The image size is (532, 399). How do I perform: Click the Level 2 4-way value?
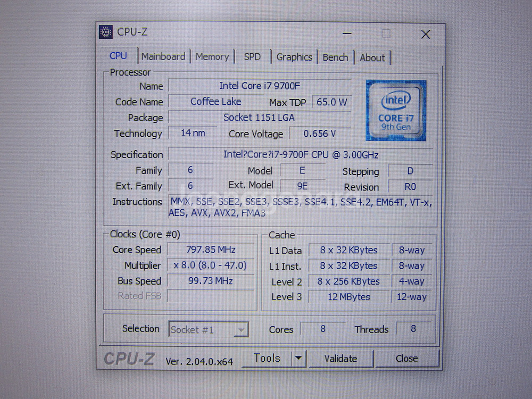(412, 281)
